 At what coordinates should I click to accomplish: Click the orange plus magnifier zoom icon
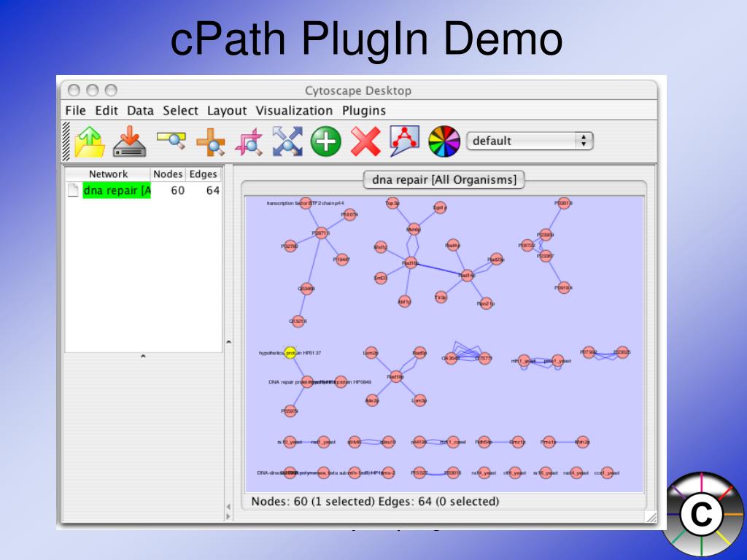(211, 142)
